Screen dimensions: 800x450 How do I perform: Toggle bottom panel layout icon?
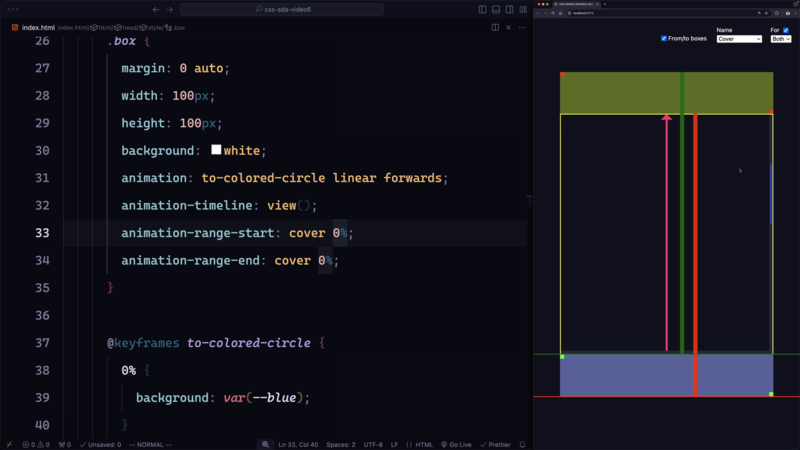click(x=496, y=9)
